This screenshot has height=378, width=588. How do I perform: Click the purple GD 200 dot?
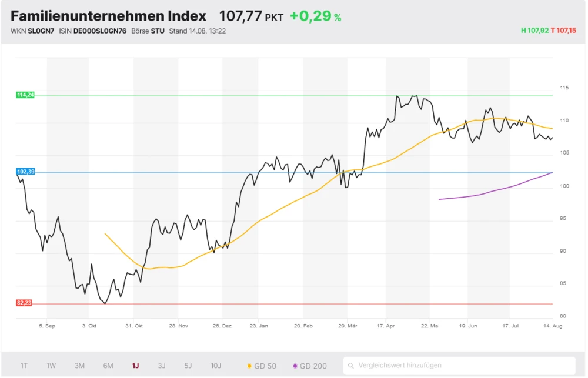295,366
